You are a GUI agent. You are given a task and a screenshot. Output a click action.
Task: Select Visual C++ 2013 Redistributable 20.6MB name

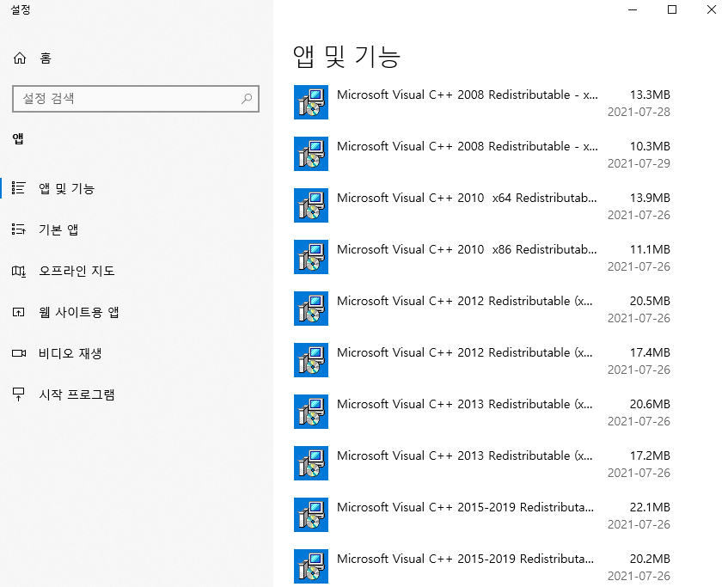[x=465, y=404]
